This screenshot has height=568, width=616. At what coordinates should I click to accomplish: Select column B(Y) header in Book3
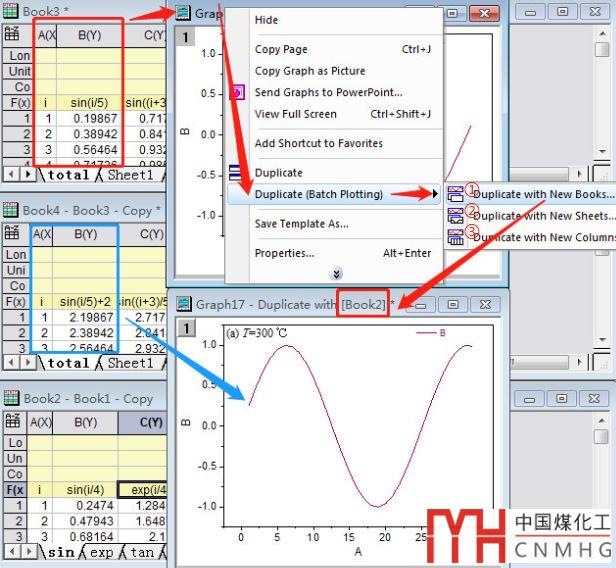pyautogui.click(x=90, y=35)
